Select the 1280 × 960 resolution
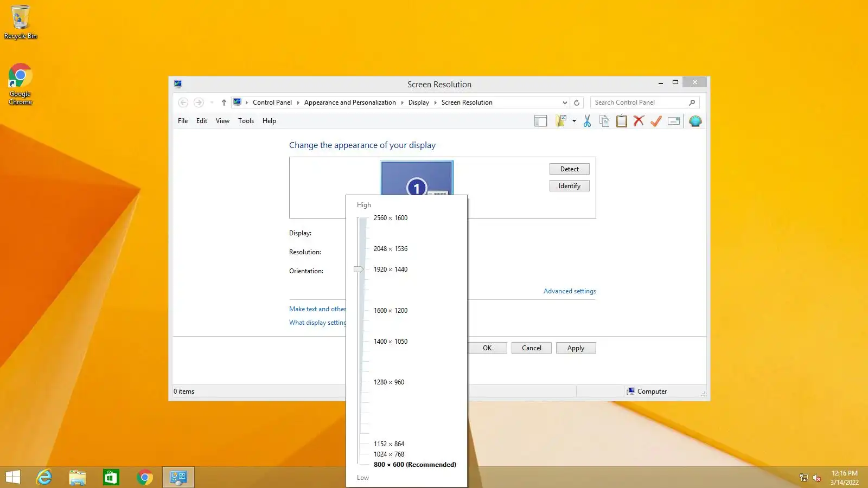The height and width of the screenshot is (488, 868). [x=389, y=382]
